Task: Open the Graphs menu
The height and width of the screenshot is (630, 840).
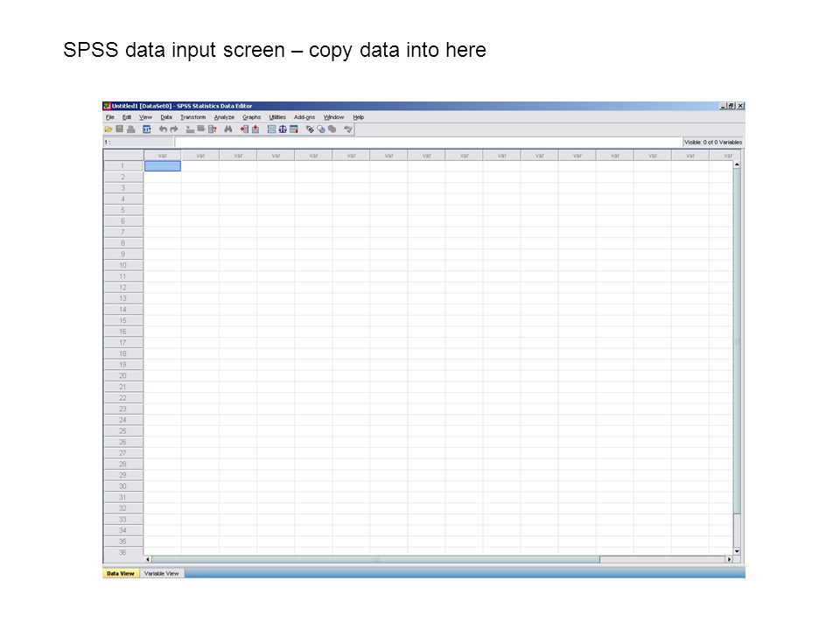Action: click(x=251, y=117)
